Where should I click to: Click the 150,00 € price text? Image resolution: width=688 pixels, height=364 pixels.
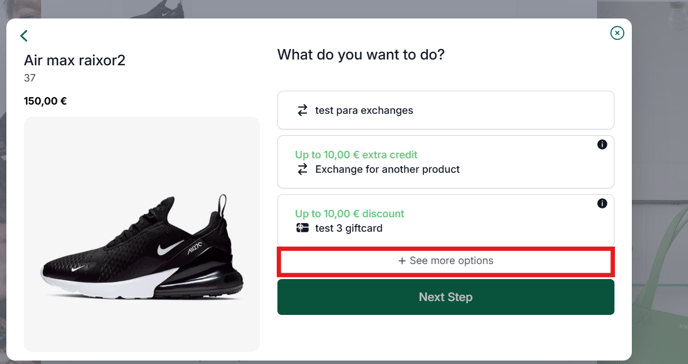tap(45, 101)
